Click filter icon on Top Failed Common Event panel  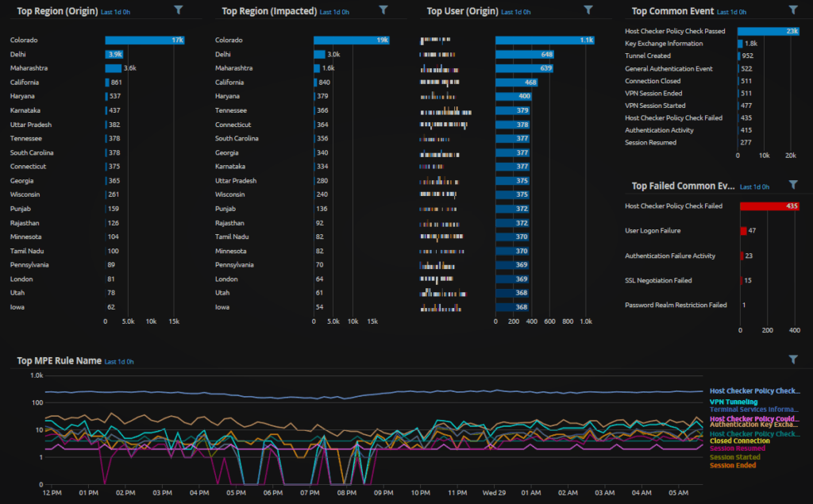[792, 185]
